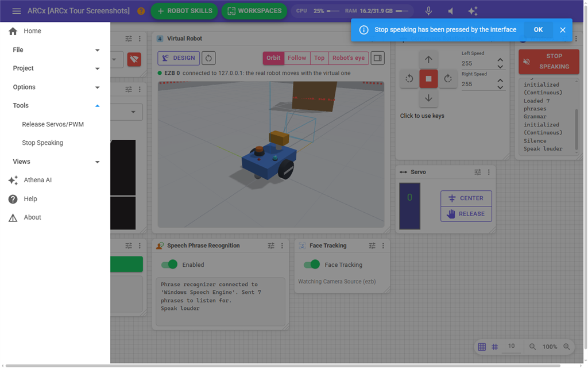Open About from the side menu
The width and height of the screenshot is (588, 368).
pyautogui.click(x=55, y=217)
